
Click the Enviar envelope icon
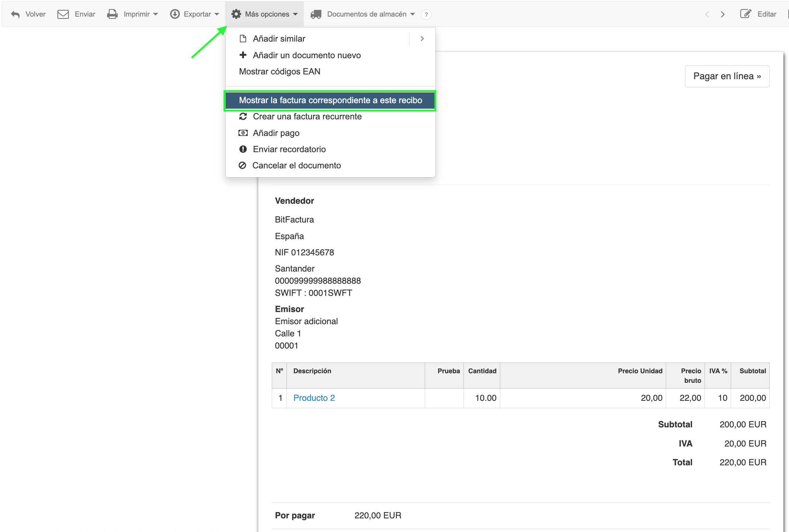click(63, 14)
